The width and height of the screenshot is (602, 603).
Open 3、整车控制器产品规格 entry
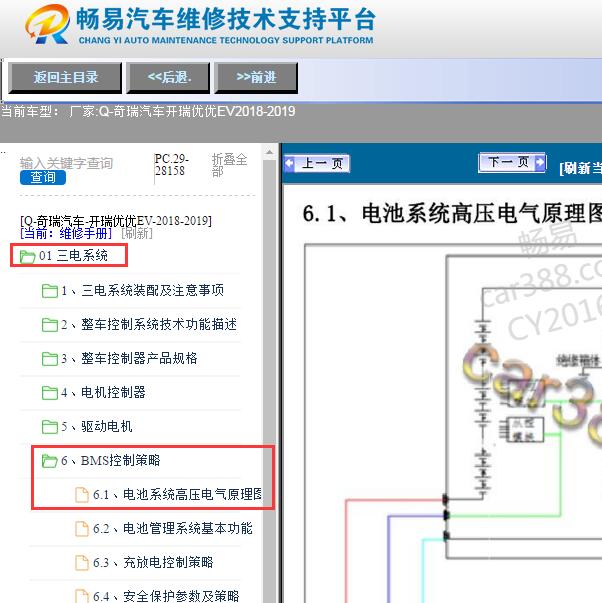tap(129, 358)
